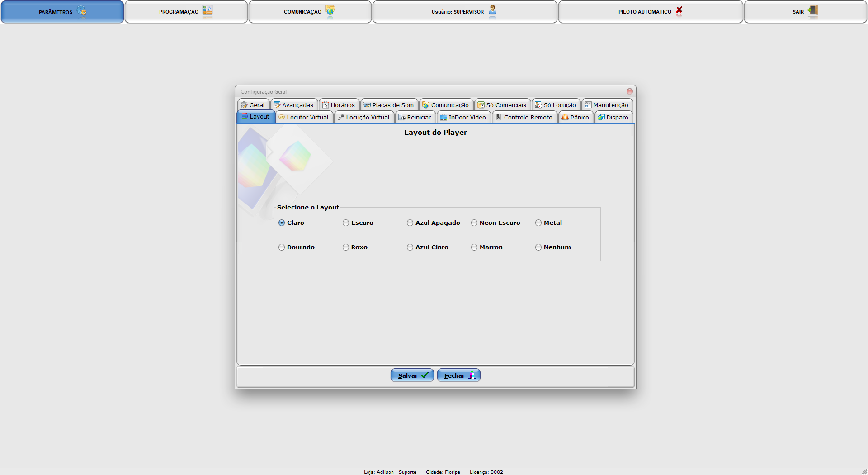Open the PARÂMETROS menu button
The height and width of the screenshot is (475, 868).
click(62, 12)
